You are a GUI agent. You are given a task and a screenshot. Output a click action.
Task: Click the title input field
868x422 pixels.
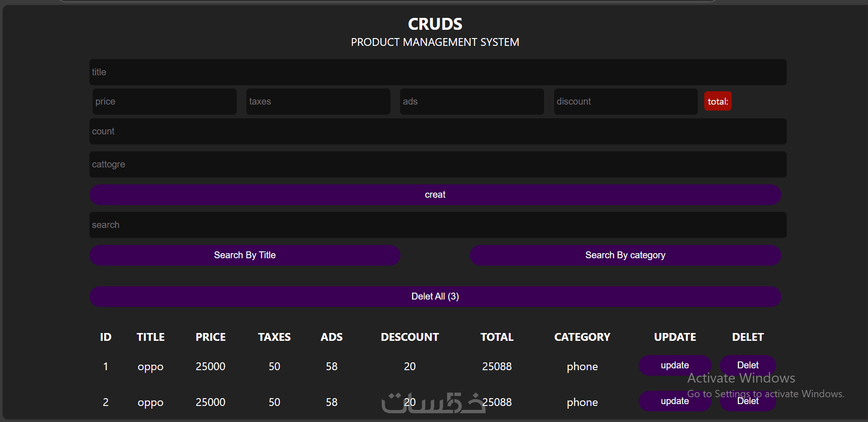pos(438,72)
